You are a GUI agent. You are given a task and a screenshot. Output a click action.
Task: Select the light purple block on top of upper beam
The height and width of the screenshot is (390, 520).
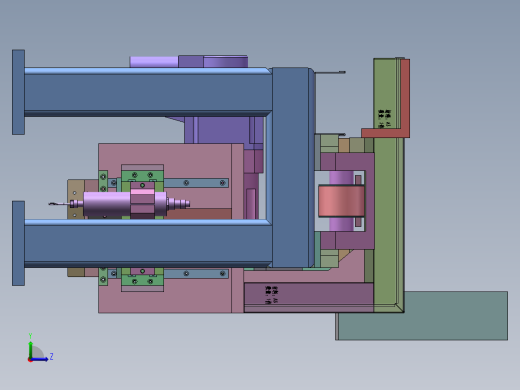tap(154, 62)
